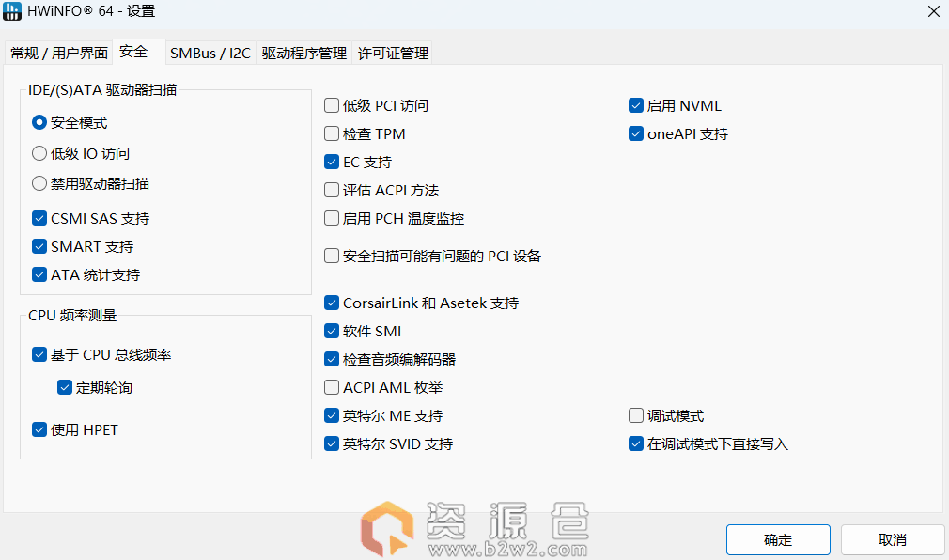
Task: Choose the 低级 IO 访问 radio option
Action: click(39, 153)
